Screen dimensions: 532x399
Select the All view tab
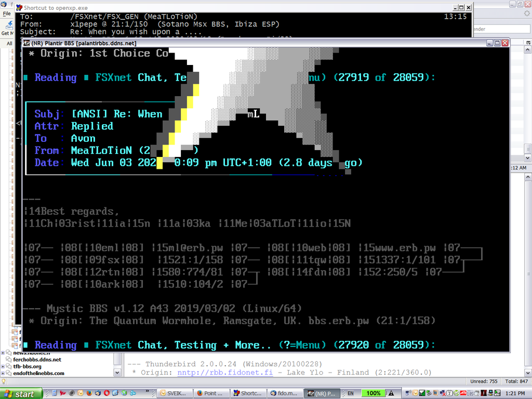click(9, 44)
